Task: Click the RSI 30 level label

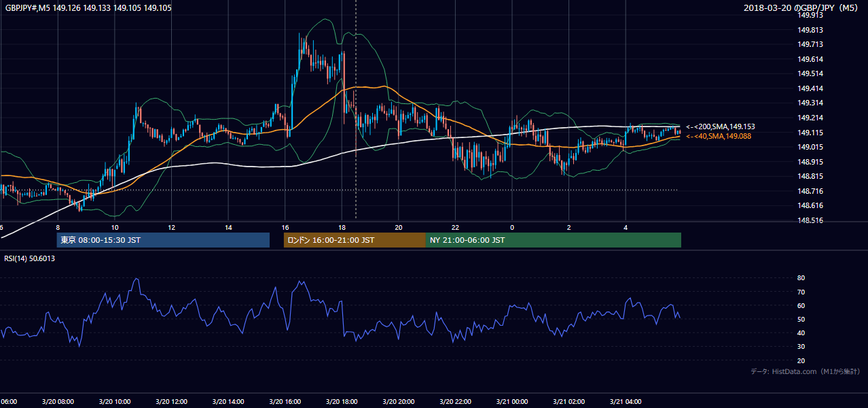Action: [x=801, y=347]
